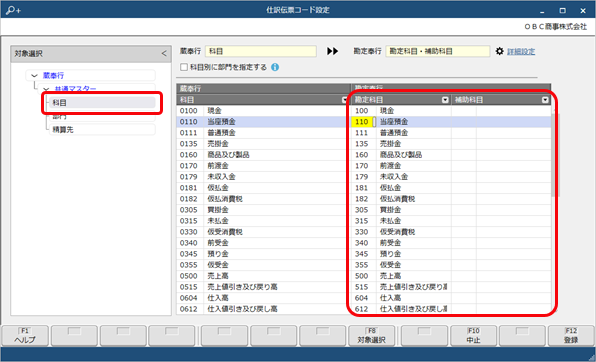The image size is (596, 362).
Task: Click the 補助科目 column header label
Action: (x=469, y=100)
